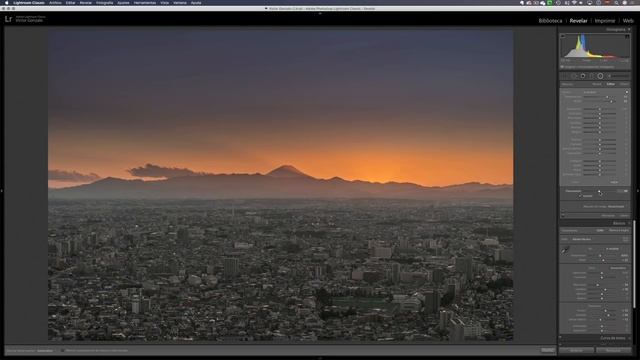This screenshot has width=640, height=360.
Task: Set Tratamiento to Color
Action: click(x=600, y=230)
